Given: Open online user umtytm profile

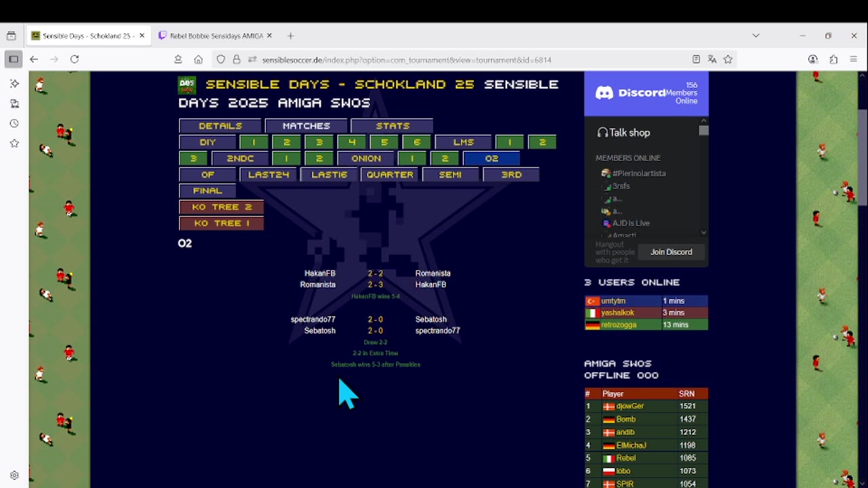Looking at the screenshot, I should (613, 301).
